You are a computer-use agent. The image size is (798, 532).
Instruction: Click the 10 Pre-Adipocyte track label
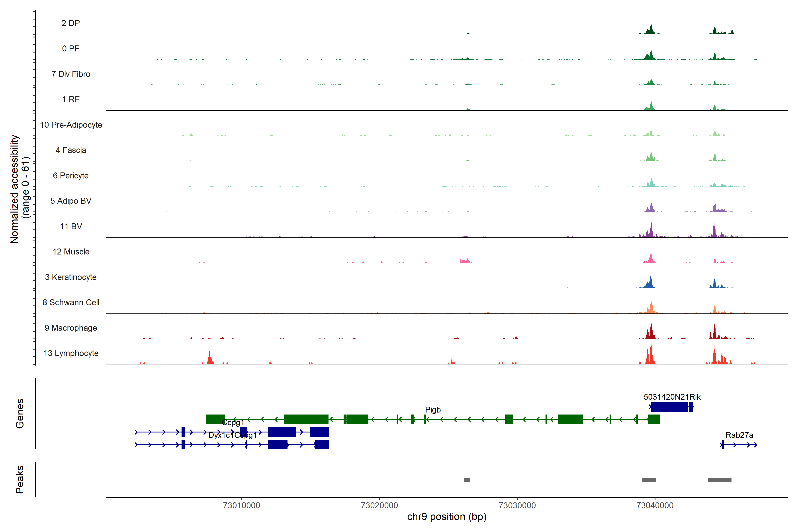pos(71,125)
